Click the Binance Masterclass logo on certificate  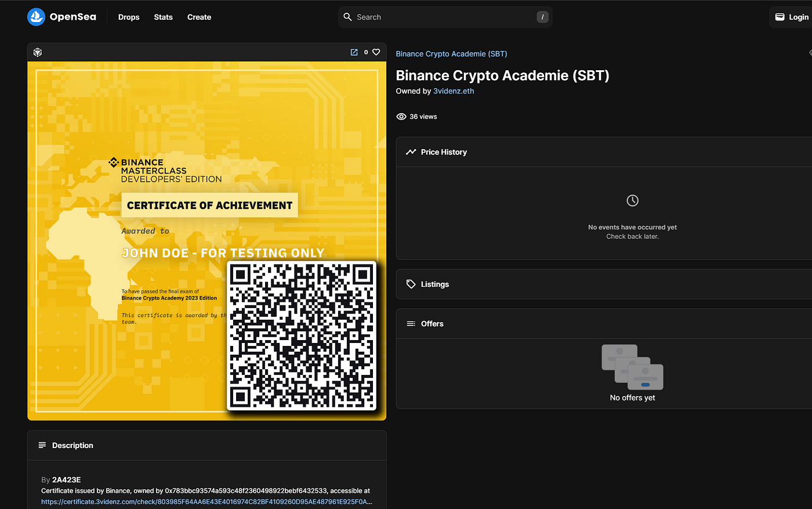165,171
